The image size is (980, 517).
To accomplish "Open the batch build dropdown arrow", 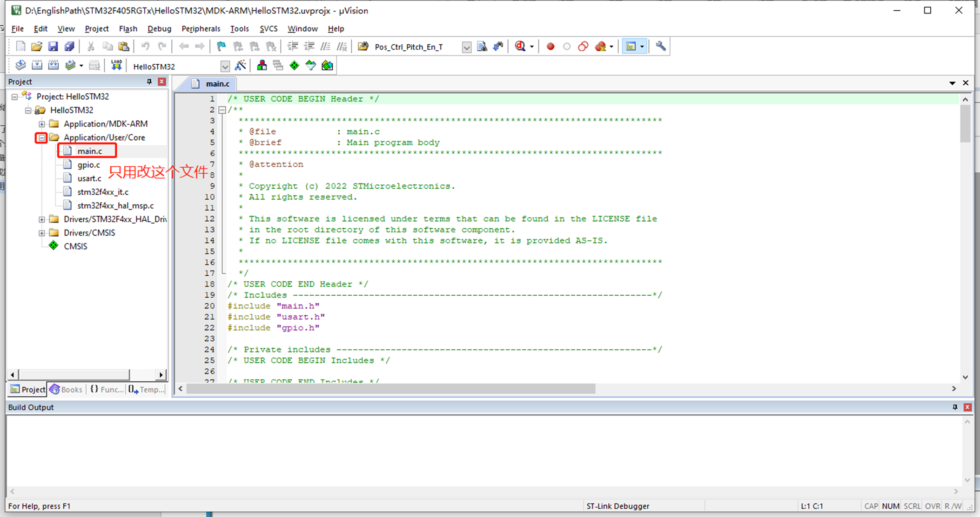I will tap(81, 66).
